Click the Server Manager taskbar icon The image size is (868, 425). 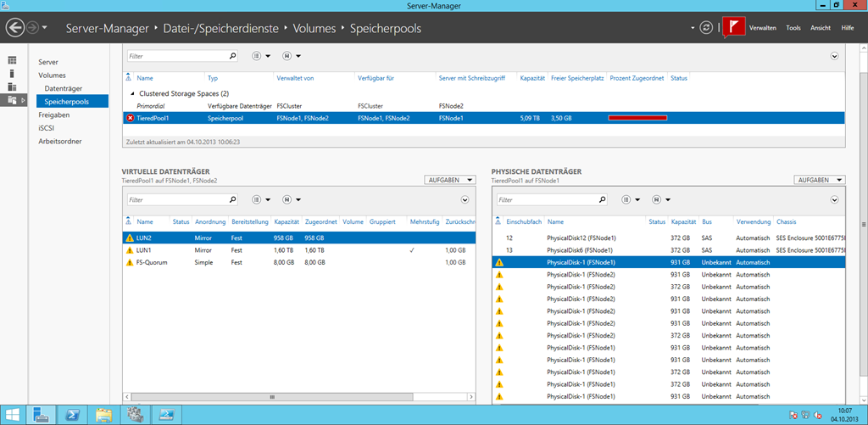tap(41, 415)
